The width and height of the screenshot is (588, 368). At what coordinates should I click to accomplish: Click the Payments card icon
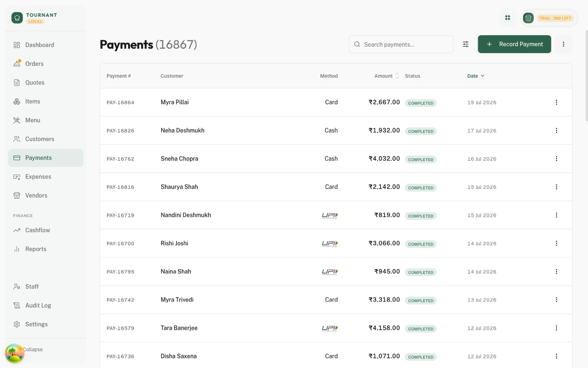17,158
